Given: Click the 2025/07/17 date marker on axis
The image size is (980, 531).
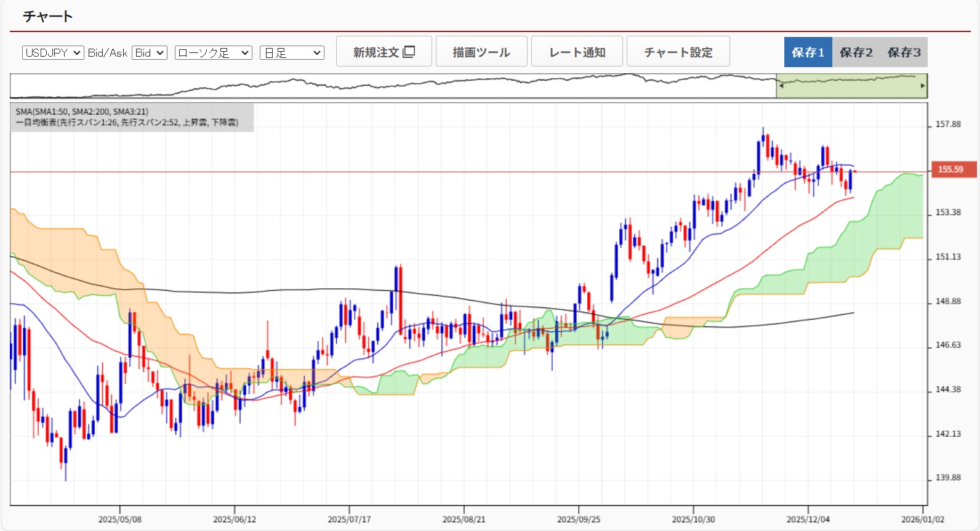Looking at the screenshot, I should (349, 519).
